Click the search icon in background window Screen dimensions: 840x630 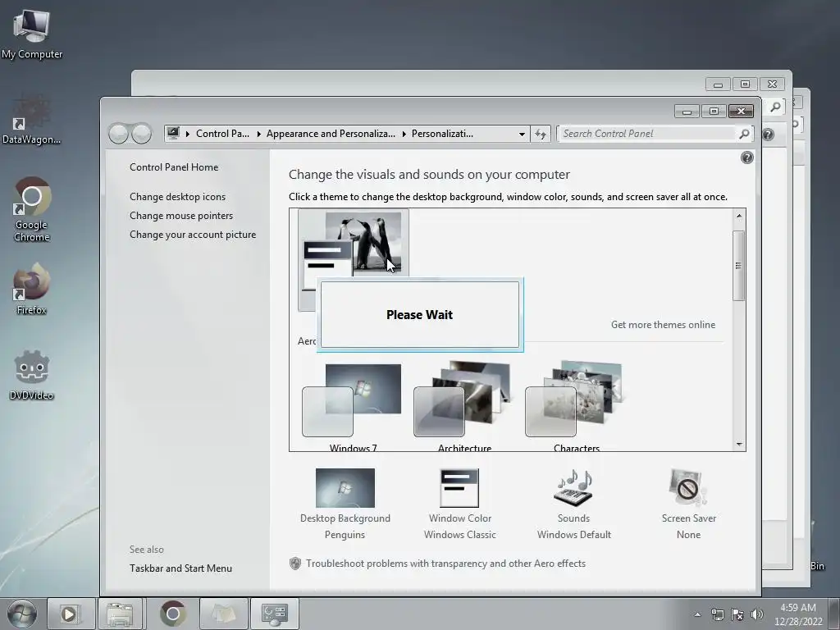point(775,107)
